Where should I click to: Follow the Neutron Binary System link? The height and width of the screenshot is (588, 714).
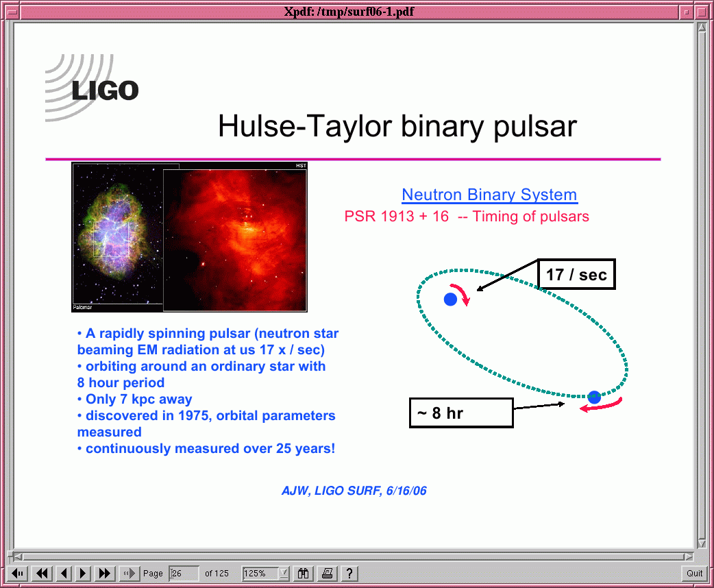pyautogui.click(x=489, y=195)
